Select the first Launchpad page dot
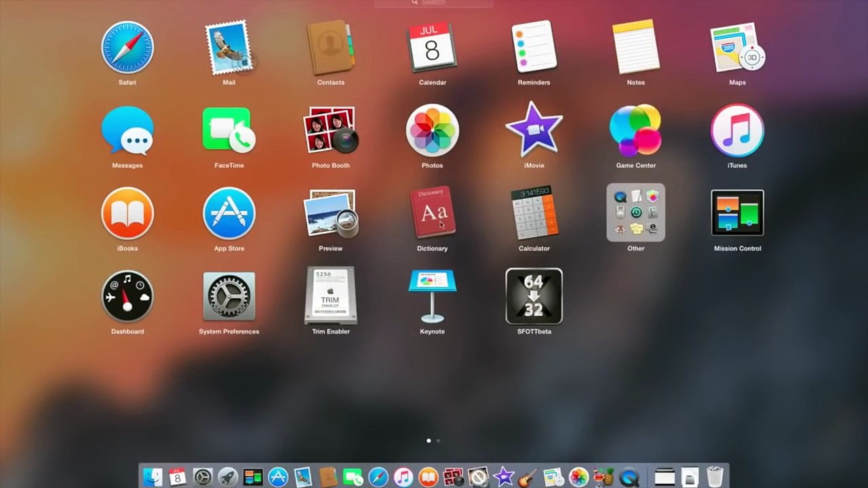This screenshot has width=868, height=488. click(429, 441)
